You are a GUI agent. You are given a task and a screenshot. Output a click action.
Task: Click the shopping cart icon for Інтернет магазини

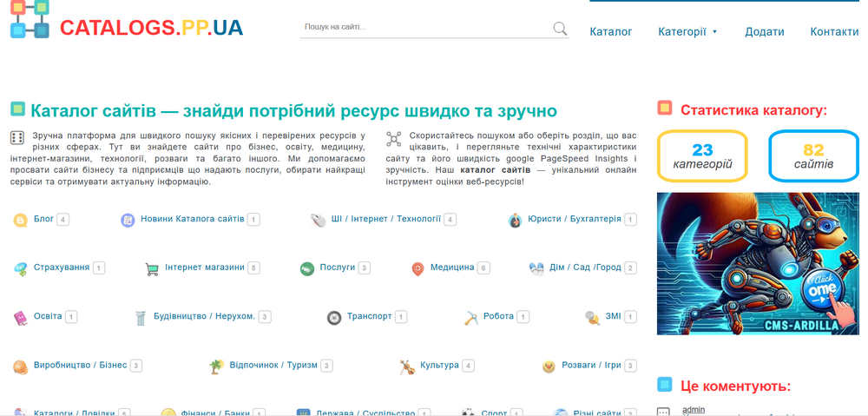pyautogui.click(x=152, y=268)
